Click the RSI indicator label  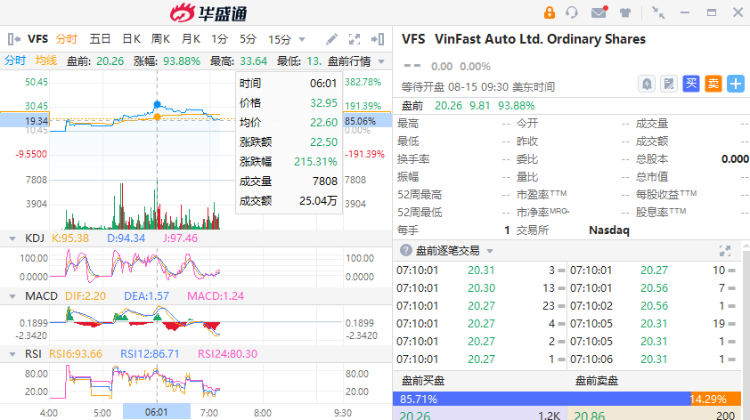[x=33, y=354]
